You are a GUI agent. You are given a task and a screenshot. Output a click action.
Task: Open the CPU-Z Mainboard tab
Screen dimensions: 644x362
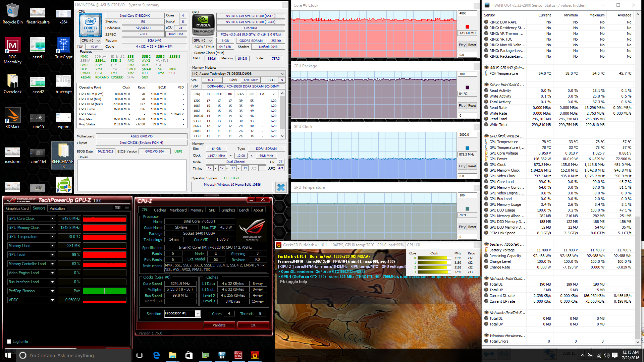tap(178, 210)
